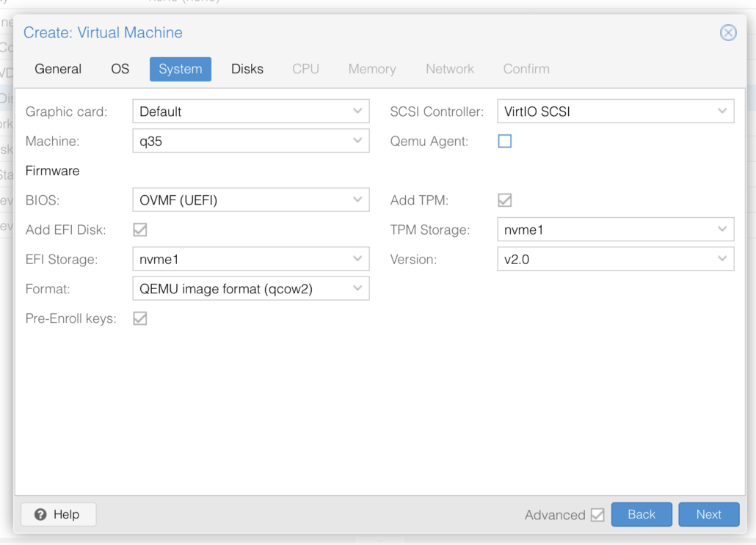The height and width of the screenshot is (545, 756).
Task: Close the Create Virtual Machine dialog
Action: [x=727, y=33]
